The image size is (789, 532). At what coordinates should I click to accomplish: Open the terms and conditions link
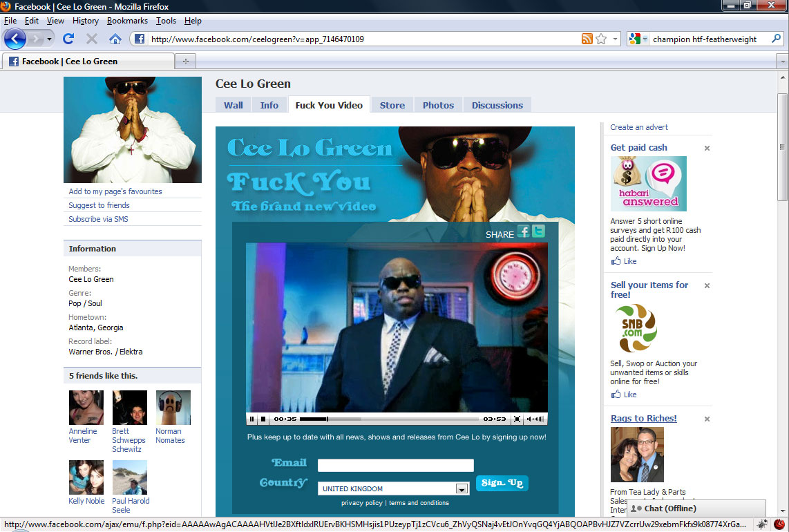click(419, 503)
